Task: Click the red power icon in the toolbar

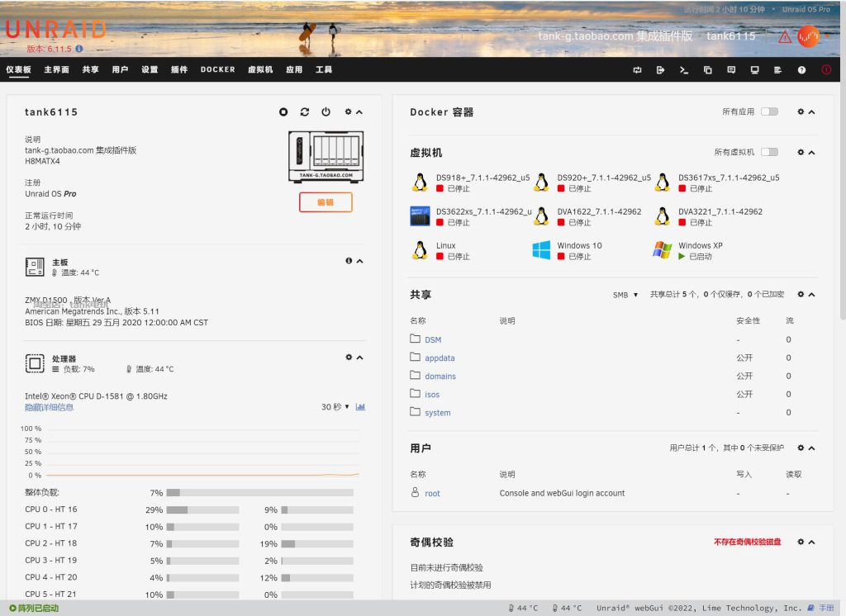Action: point(825,70)
